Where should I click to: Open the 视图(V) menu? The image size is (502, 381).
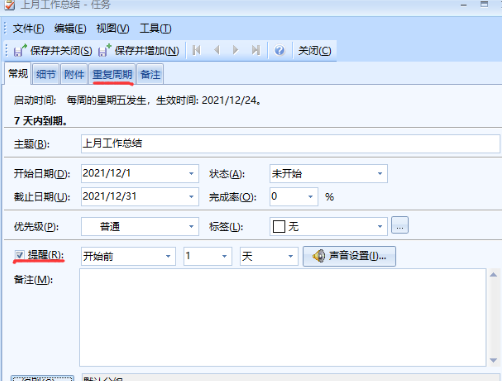[113, 29]
